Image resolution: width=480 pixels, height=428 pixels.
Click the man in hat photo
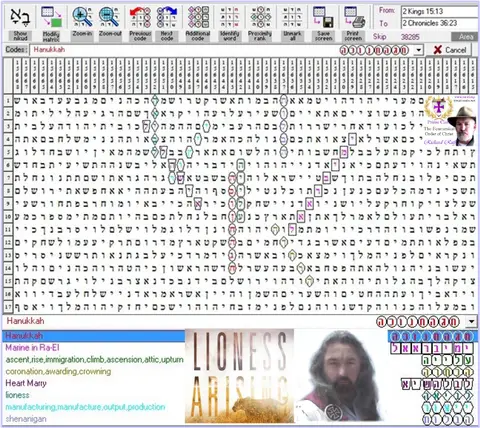click(x=462, y=126)
